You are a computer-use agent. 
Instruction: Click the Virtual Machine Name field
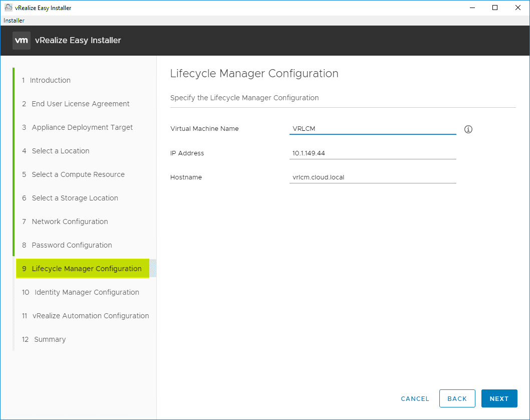[x=373, y=129]
